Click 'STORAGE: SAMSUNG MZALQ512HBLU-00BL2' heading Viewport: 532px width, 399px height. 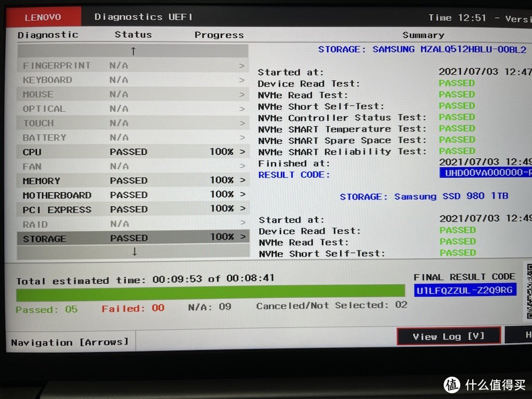tap(422, 49)
